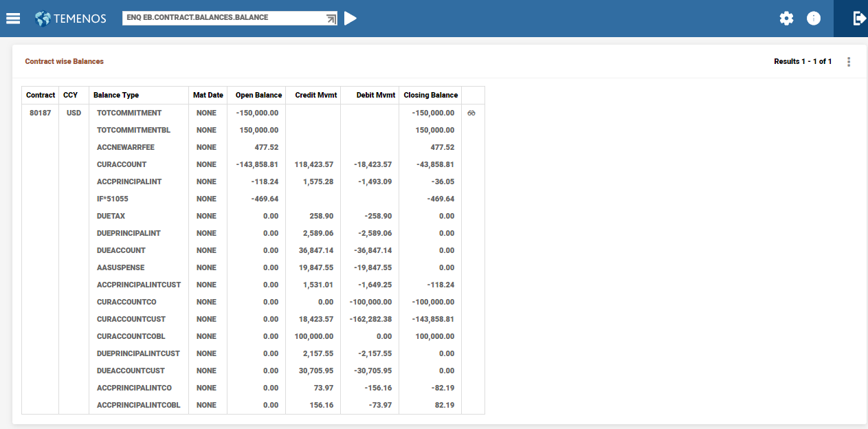Click the sign out icon
Image resolution: width=868 pixels, height=429 pixels.
coord(858,19)
